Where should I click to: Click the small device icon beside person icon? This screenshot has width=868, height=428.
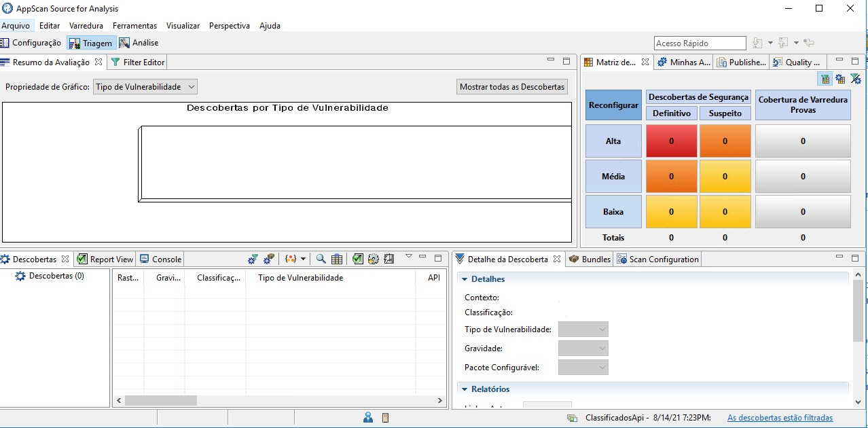pyautogui.click(x=385, y=418)
